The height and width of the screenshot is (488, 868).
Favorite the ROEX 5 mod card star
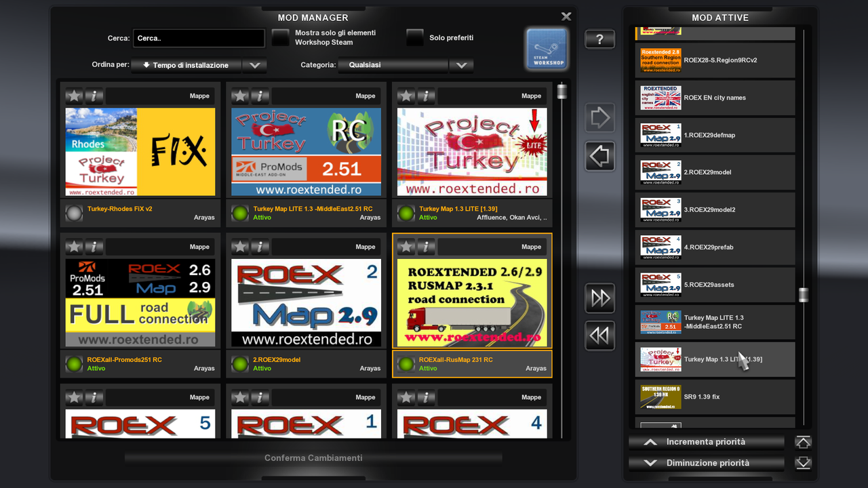point(75,398)
